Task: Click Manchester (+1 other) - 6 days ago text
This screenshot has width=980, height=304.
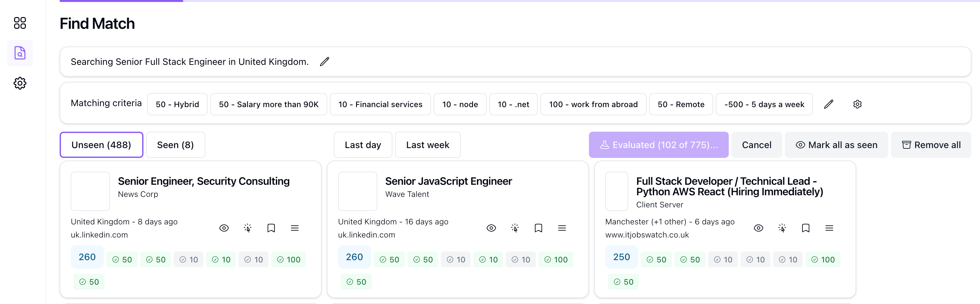Action: (x=670, y=222)
